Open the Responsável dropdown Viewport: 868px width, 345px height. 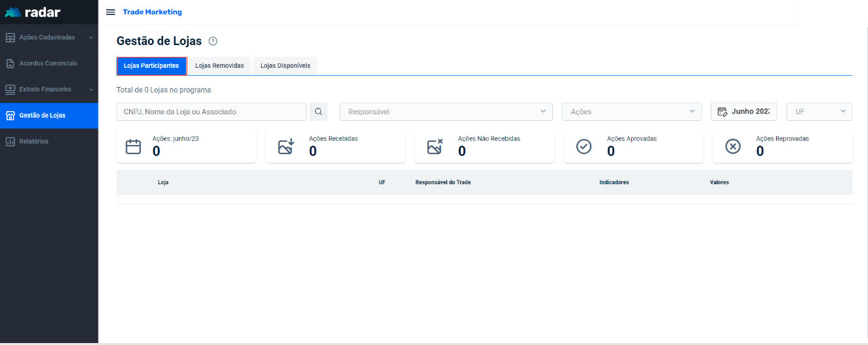coord(446,112)
